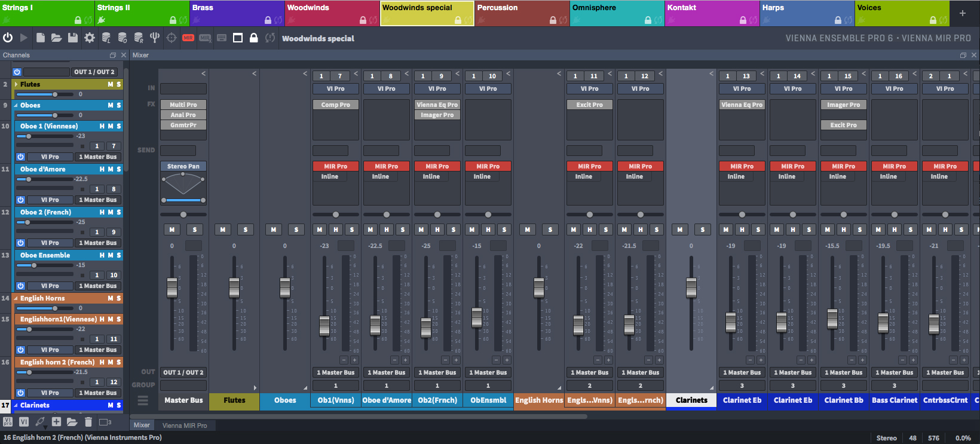Delete the channel with the trash icon
The image size is (980, 444).
pyautogui.click(x=88, y=422)
